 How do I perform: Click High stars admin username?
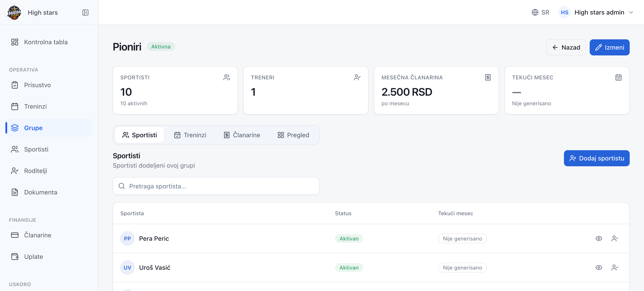599,12
